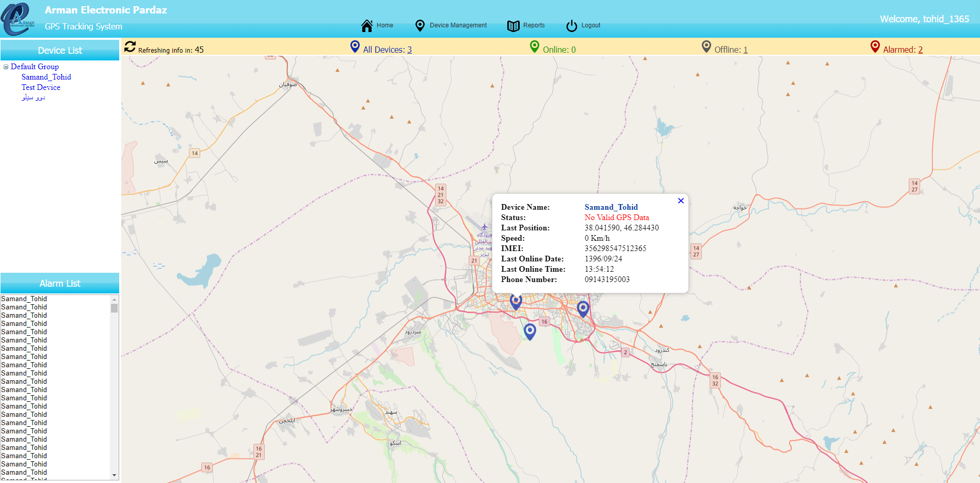The image size is (980, 483).
Task: Click the Offline count 1 link
Action: (745, 50)
